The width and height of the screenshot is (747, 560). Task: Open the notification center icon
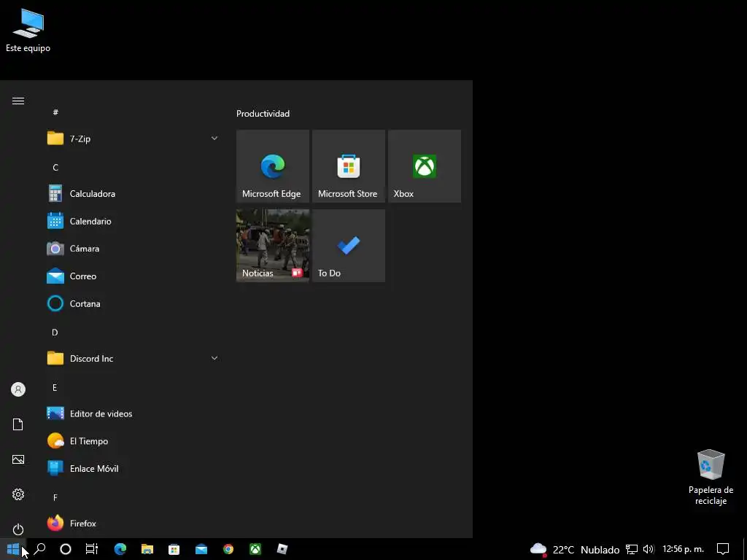723,549
